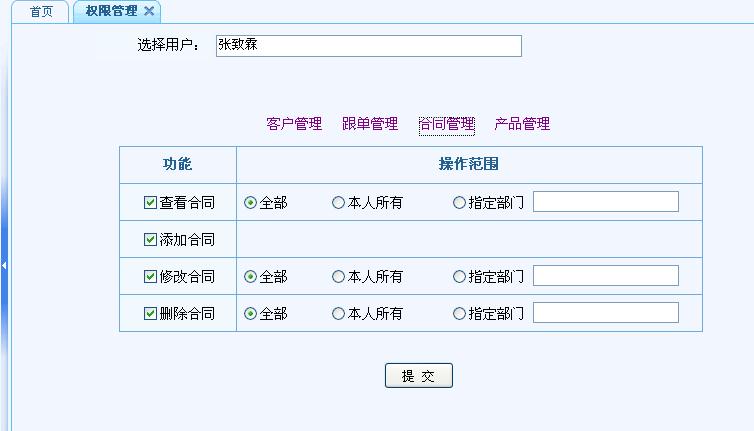Viewport: 754px width, 431px height.
Task: Focus the 修改合同 department text field
Action: pyautogui.click(x=605, y=276)
